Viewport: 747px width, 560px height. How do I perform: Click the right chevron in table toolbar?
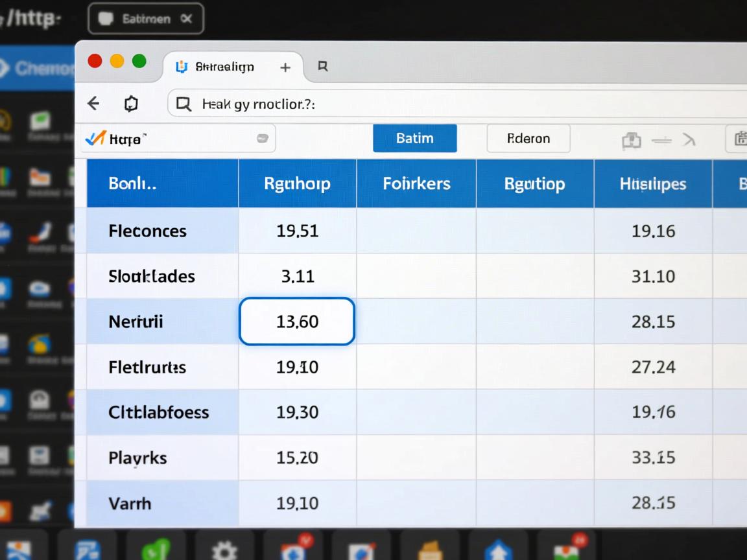(688, 139)
